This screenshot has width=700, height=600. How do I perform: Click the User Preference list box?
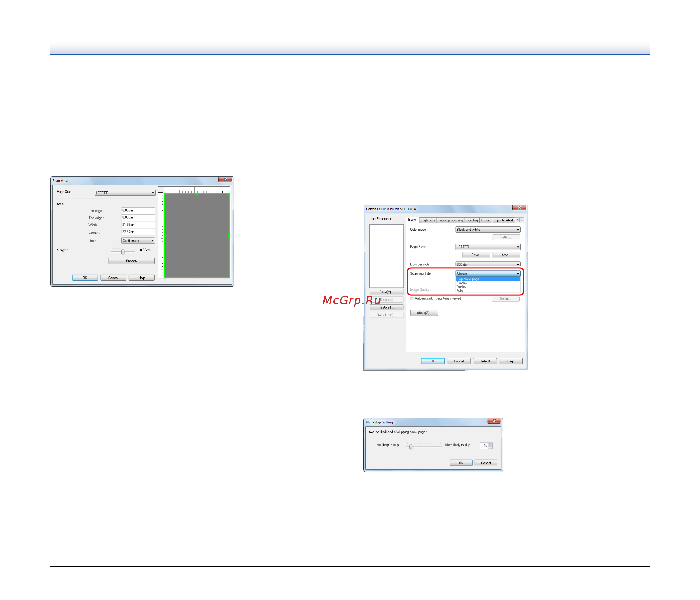(x=386, y=256)
